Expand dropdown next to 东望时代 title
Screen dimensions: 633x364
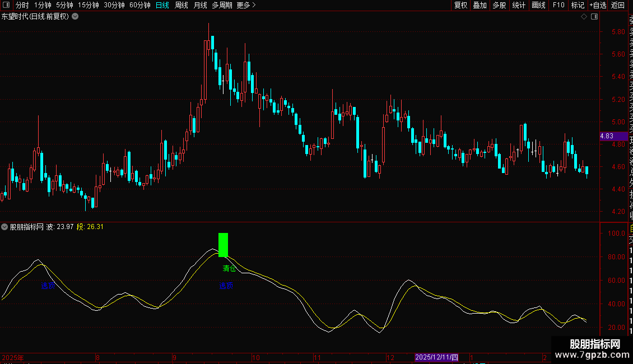[x=75, y=17]
